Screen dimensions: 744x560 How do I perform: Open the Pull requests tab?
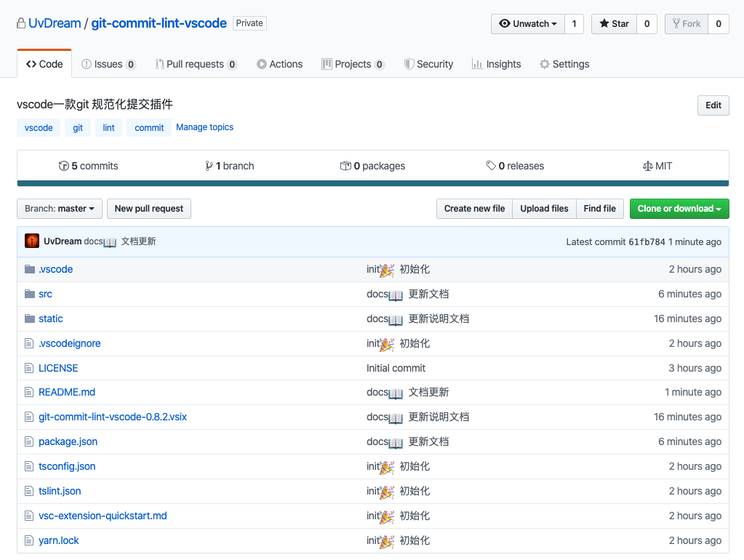(196, 64)
